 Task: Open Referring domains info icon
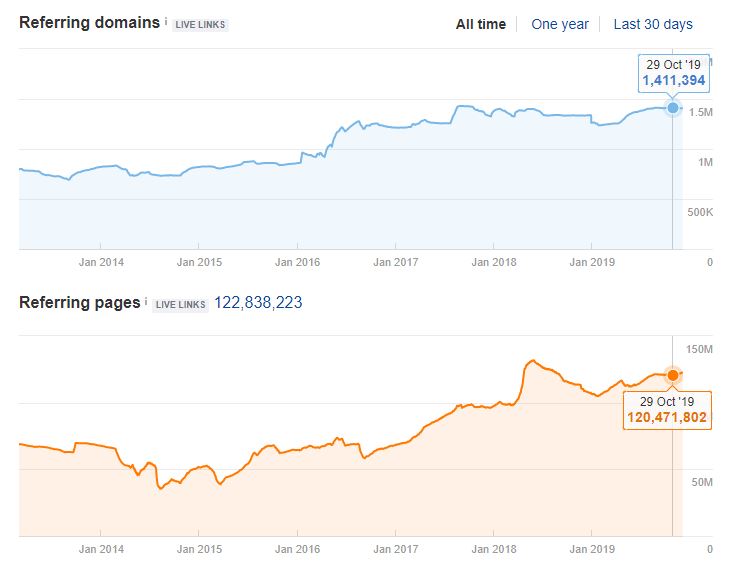pos(166,22)
